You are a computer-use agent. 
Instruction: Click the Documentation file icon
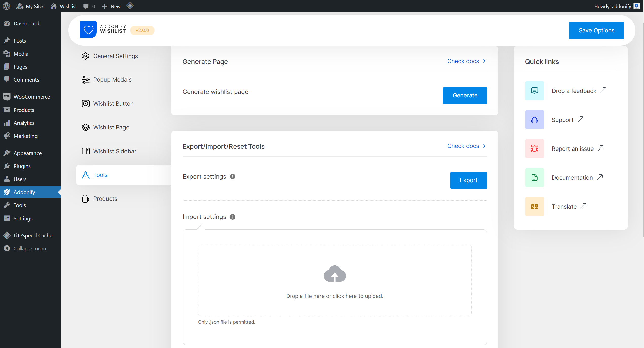(534, 177)
